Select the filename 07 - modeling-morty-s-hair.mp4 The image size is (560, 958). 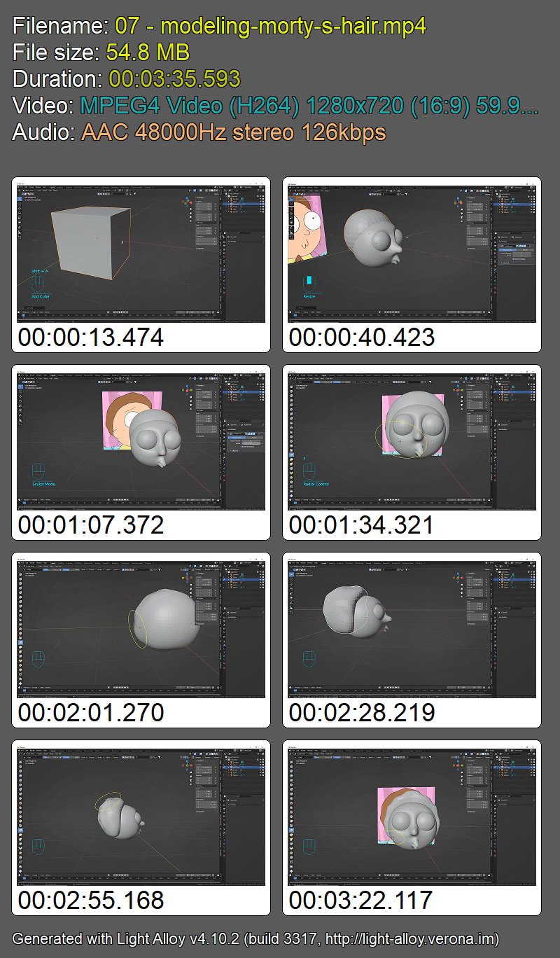271,27
